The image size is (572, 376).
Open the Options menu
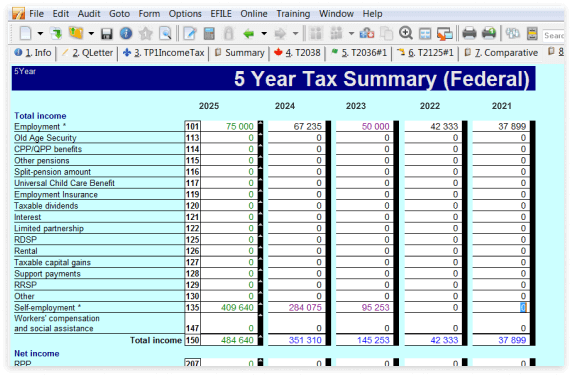click(185, 14)
